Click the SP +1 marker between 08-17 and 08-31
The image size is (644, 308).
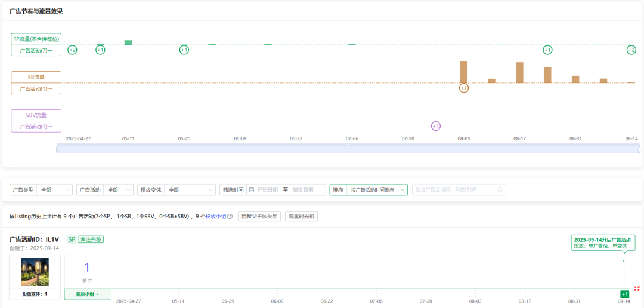(x=547, y=50)
